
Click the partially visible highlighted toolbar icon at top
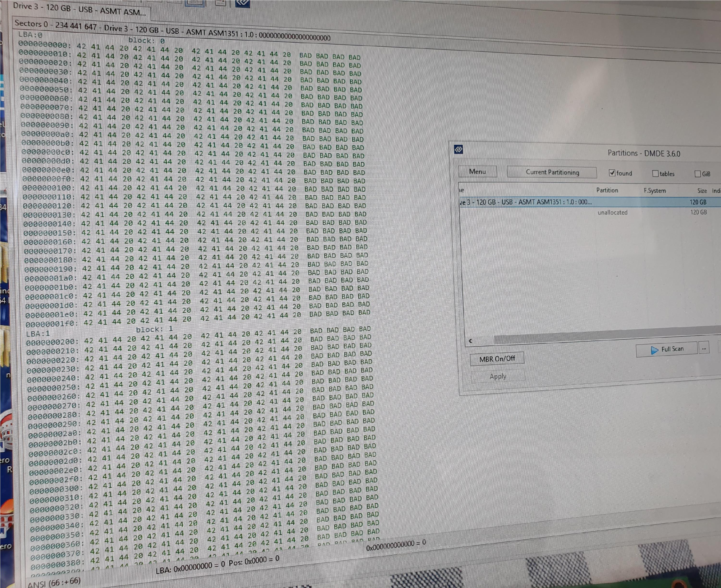[x=195, y=3]
